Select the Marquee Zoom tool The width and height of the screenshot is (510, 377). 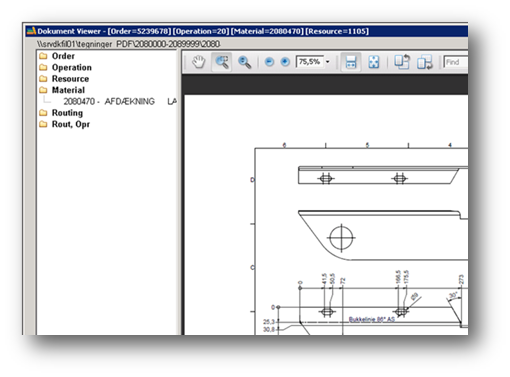(x=222, y=62)
